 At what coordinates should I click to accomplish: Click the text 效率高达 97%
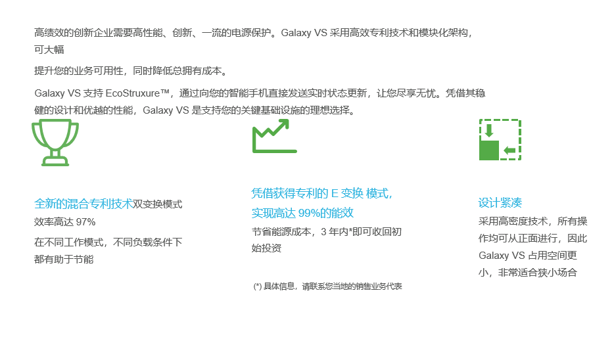point(64,222)
